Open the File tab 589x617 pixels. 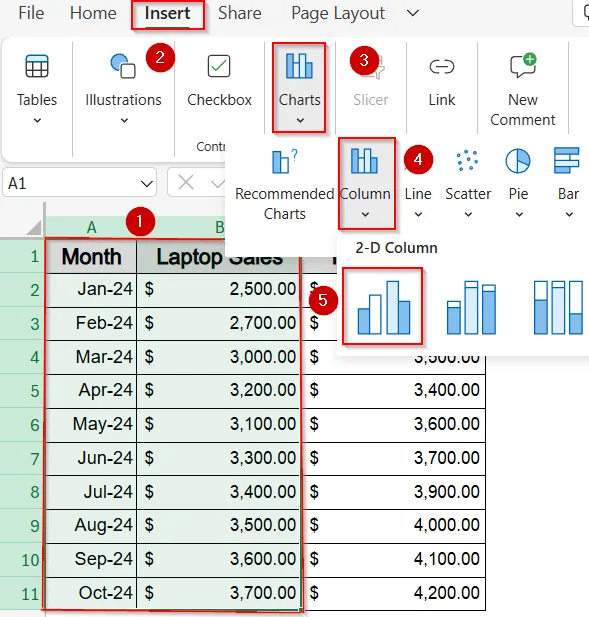[x=31, y=13]
